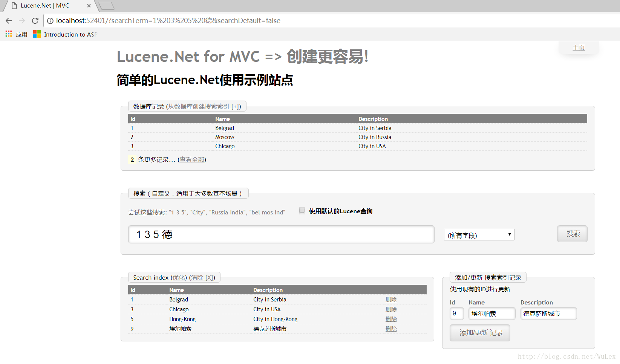
Task: Click the 清除 [X] link
Action: coord(202,278)
